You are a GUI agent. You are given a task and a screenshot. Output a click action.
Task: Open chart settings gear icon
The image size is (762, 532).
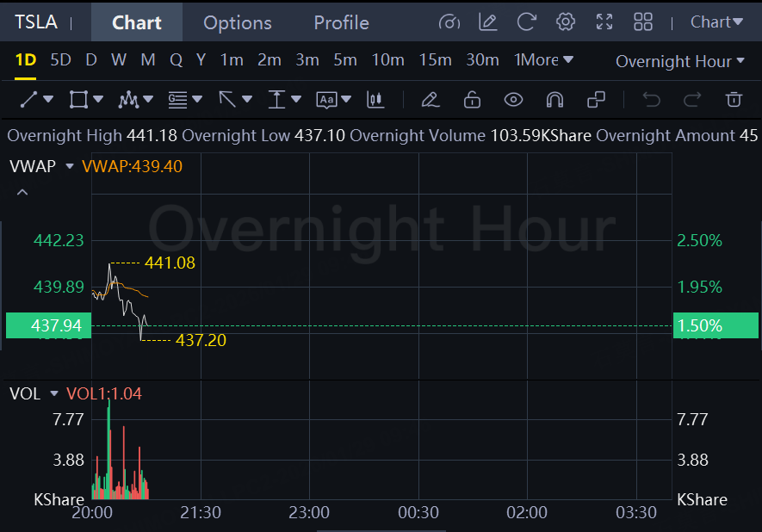(x=566, y=22)
